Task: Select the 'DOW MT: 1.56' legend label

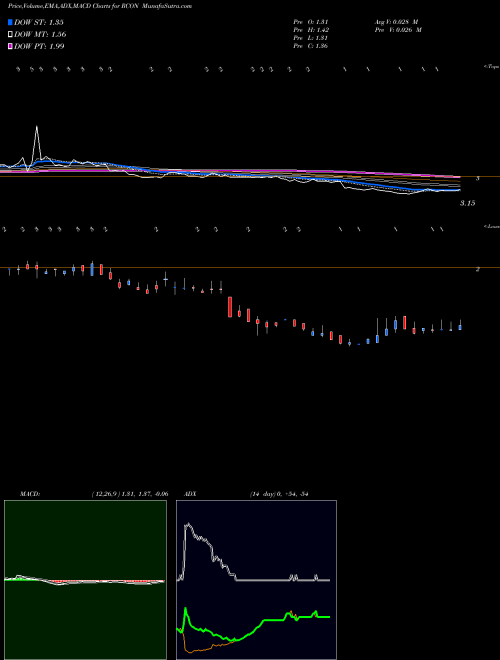Action: click(40, 35)
